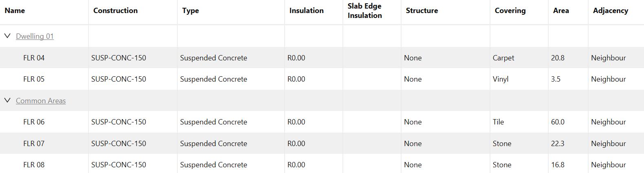Sort by the Name column header

(15, 11)
